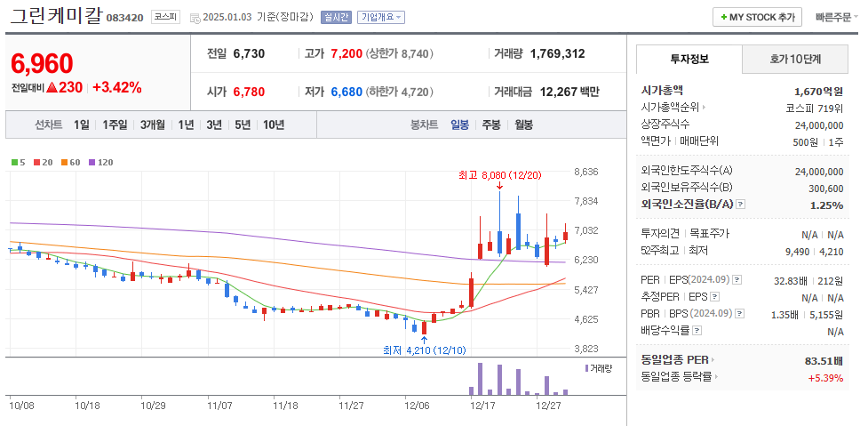Click the calendar icon before 2025.01.03
Viewport: 868px width, 426px height.
click(195, 18)
